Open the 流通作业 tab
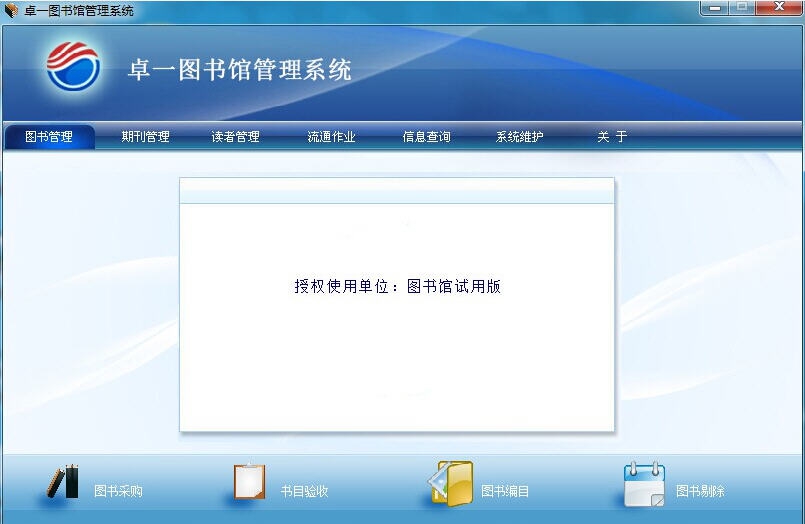 pyautogui.click(x=331, y=137)
